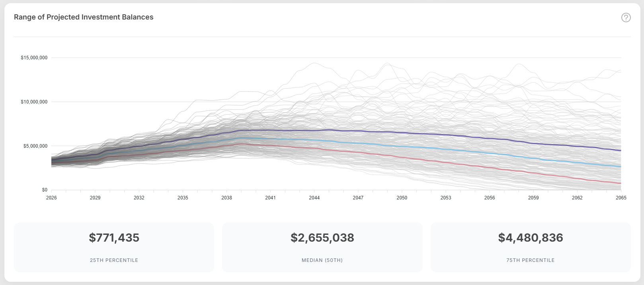This screenshot has width=644, height=285.
Task: Click the 2026 x-axis year label
Action: pyautogui.click(x=51, y=198)
